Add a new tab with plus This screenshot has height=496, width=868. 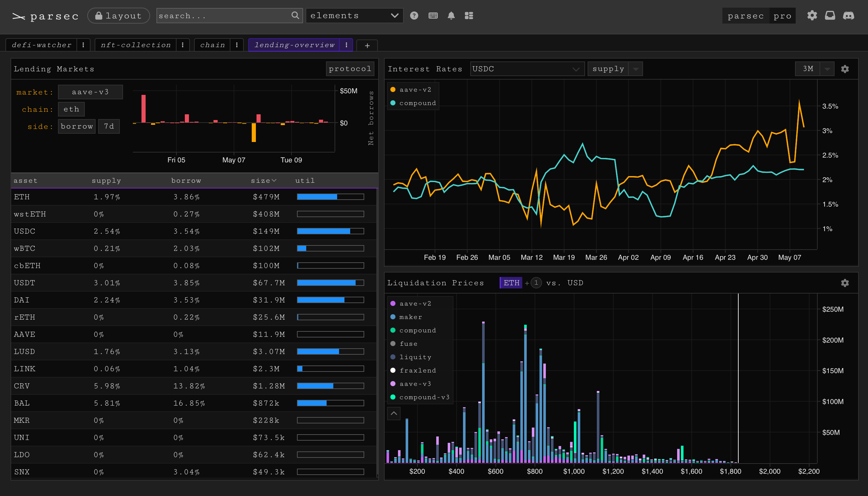[367, 45]
